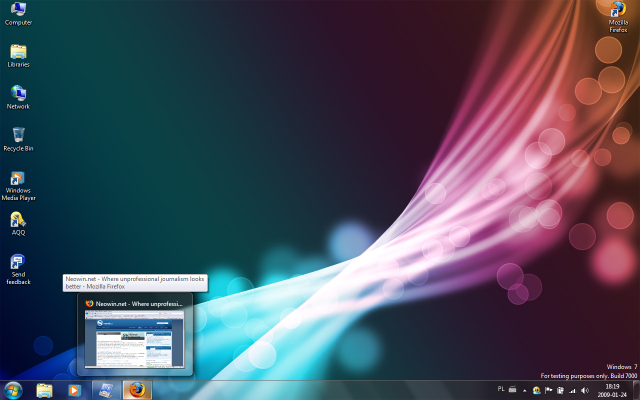Open the network signal tray icon
Image resolution: width=640 pixels, height=400 pixels.
pos(573,391)
